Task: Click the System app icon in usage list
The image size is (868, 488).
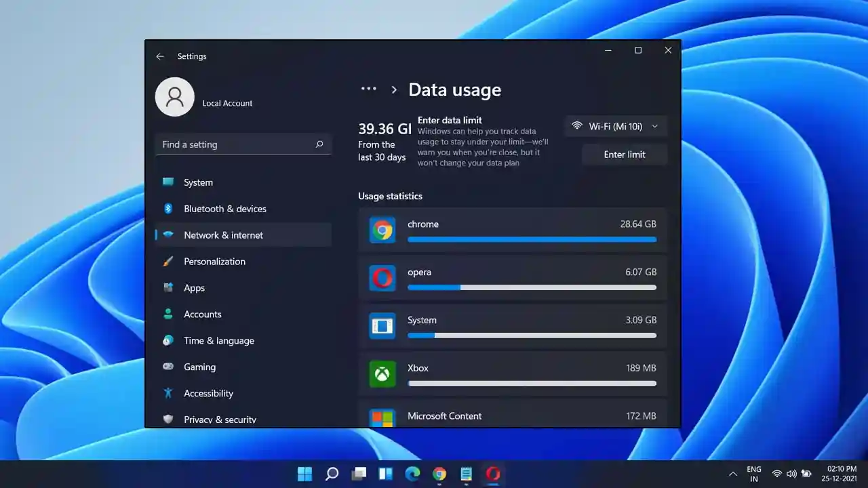Action: click(x=382, y=326)
